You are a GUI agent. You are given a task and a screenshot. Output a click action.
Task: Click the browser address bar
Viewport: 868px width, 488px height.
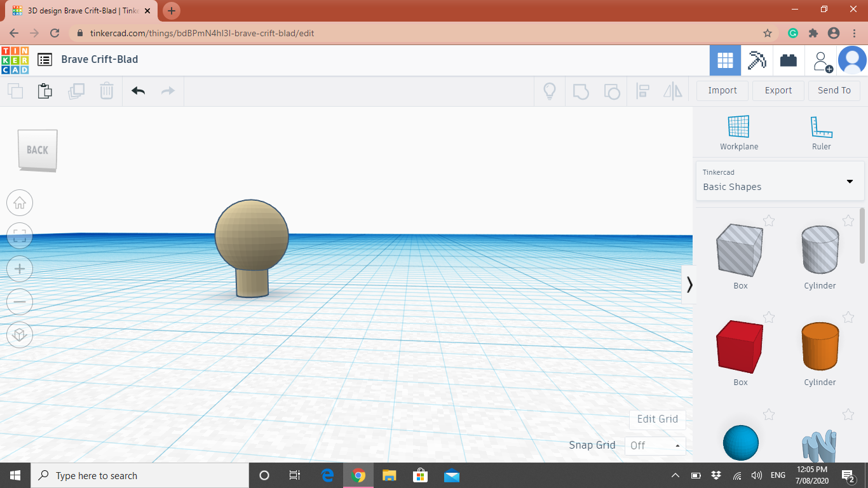click(x=424, y=33)
